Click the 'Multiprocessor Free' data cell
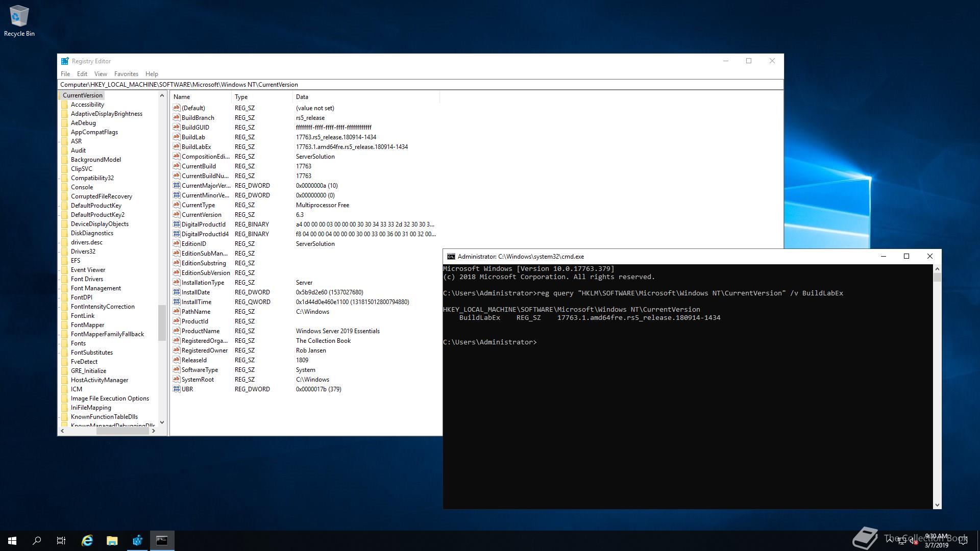Screen dimensions: 980x551 323,205
